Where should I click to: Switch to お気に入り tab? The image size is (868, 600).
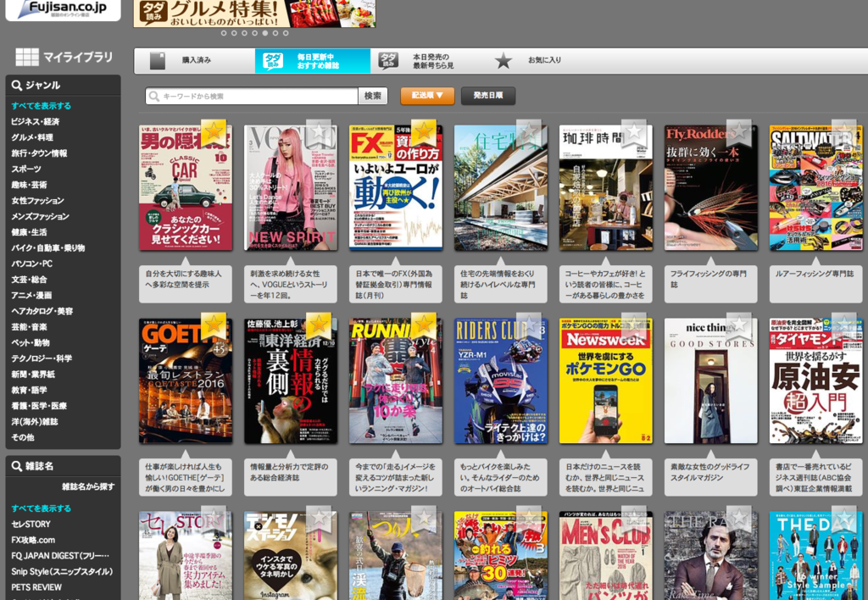tap(543, 60)
